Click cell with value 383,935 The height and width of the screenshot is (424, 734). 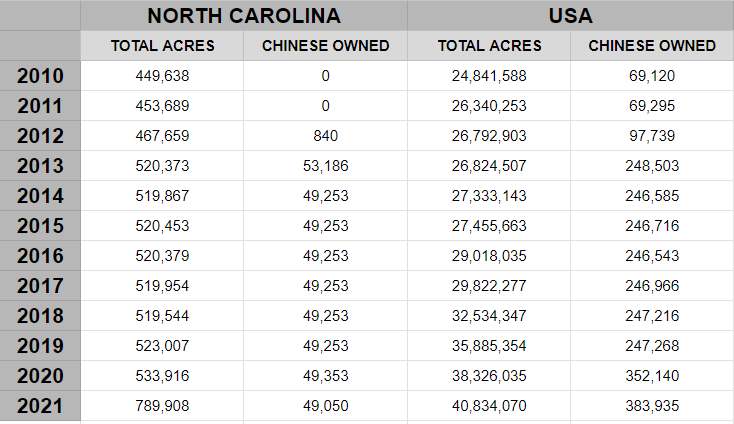652,406
